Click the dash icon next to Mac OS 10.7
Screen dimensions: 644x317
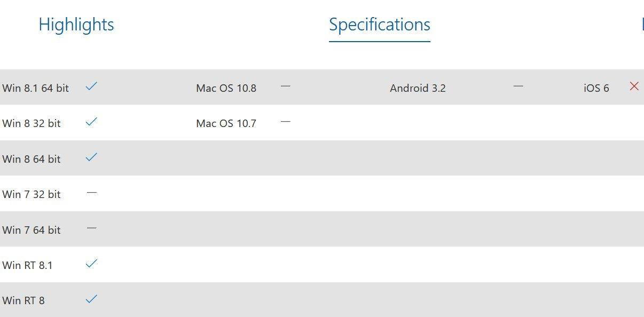285,122
